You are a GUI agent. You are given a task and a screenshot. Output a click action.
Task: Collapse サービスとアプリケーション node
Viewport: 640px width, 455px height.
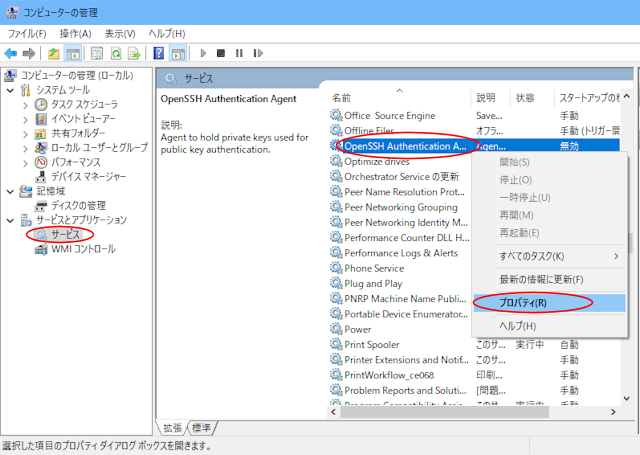point(10,220)
